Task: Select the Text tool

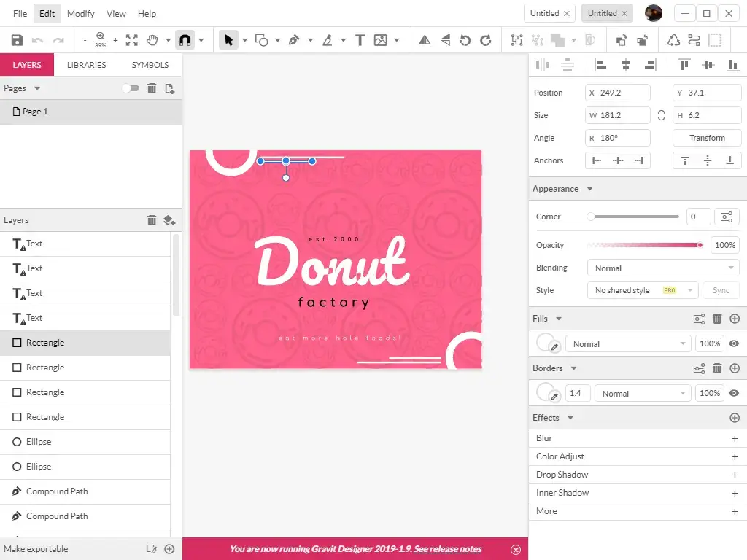Action: (x=360, y=41)
